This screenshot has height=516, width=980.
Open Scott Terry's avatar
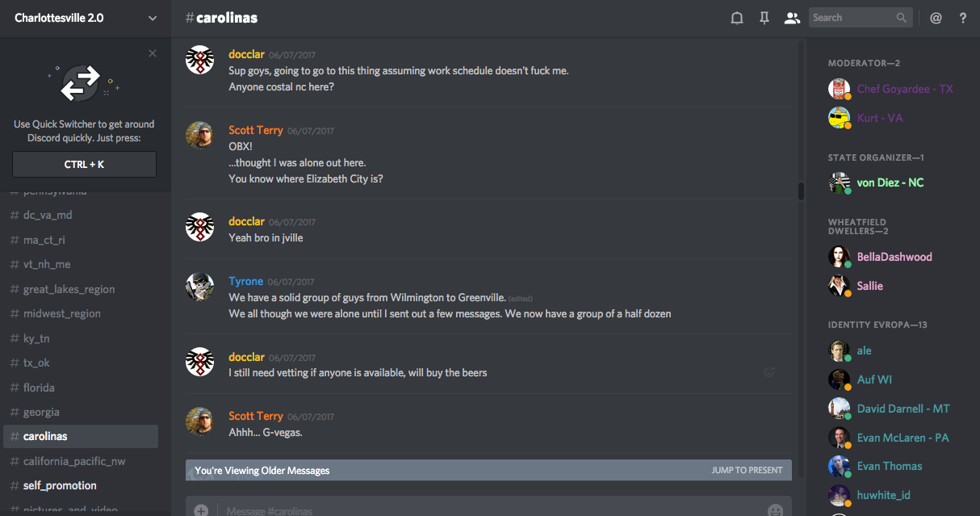pyautogui.click(x=199, y=136)
